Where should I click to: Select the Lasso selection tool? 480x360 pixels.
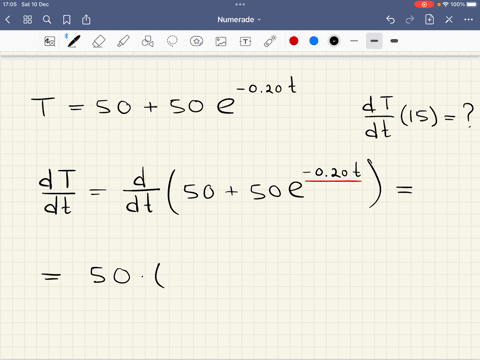pyautogui.click(x=172, y=41)
